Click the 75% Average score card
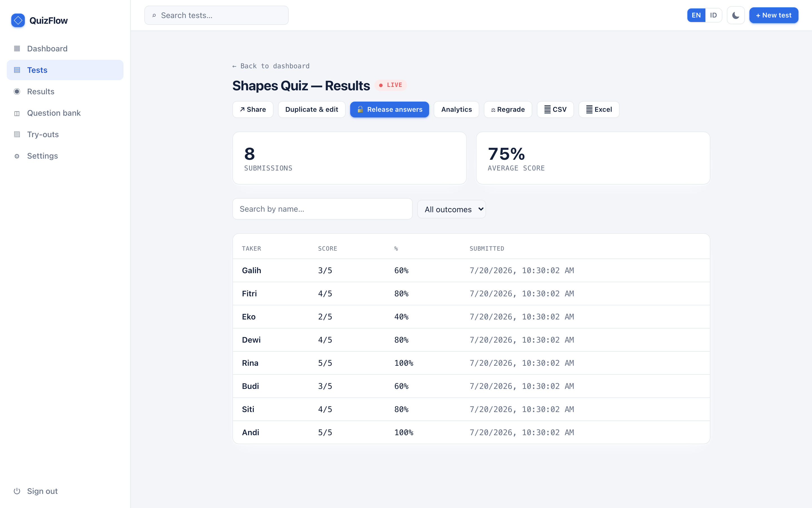The width and height of the screenshot is (812, 508). pos(593,158)
